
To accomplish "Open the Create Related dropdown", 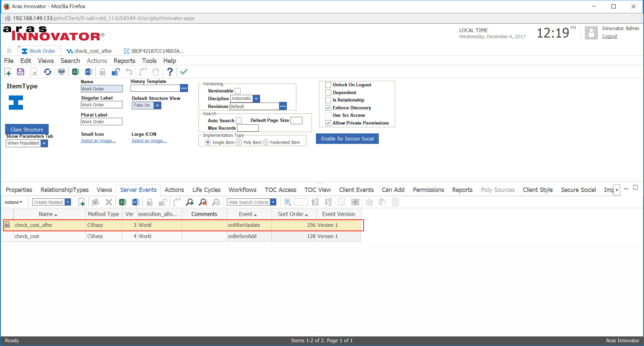I will coord(68,202).
